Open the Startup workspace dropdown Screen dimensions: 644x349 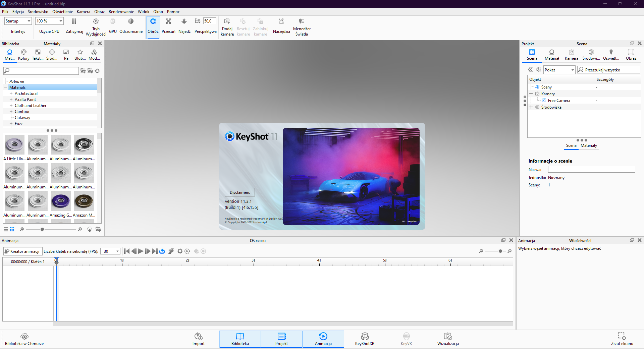[x=18, y=21]
